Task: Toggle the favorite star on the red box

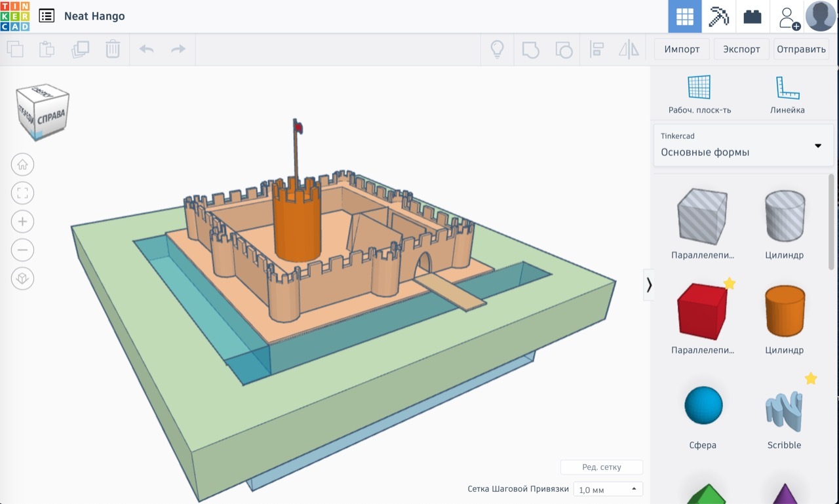Action: [x=730, y=283]
